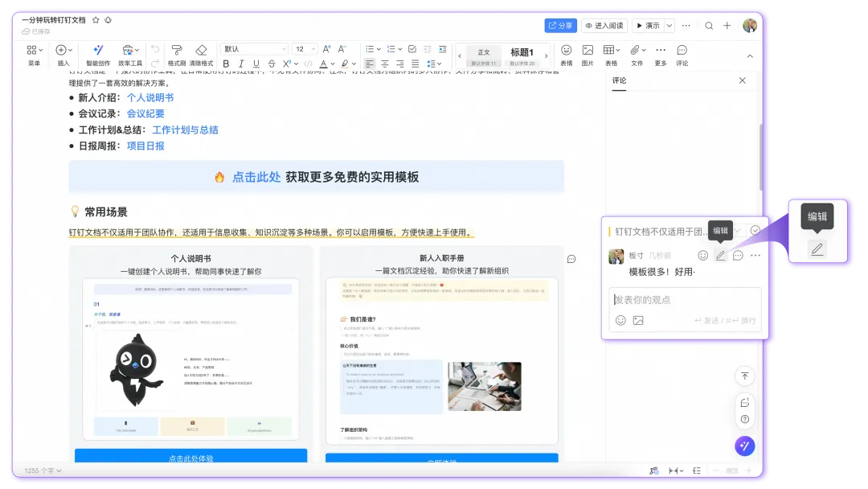Viewport: 868px width, 489px height.
Task: Edit the comment with pencil icon
Action: [720, 255]
